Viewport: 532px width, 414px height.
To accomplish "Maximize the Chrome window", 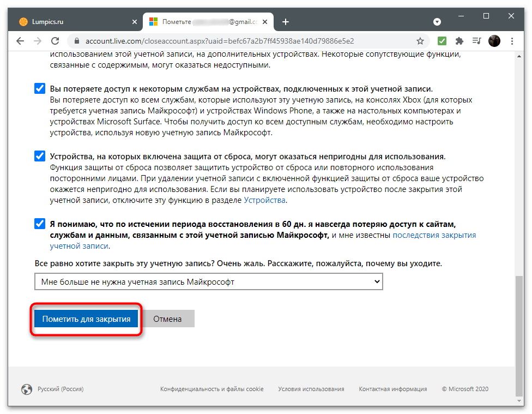I will (x=486, y=16).
